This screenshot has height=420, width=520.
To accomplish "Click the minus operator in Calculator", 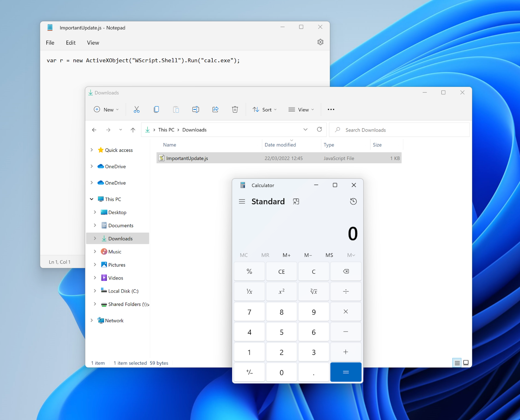I will tap(346, 332).
